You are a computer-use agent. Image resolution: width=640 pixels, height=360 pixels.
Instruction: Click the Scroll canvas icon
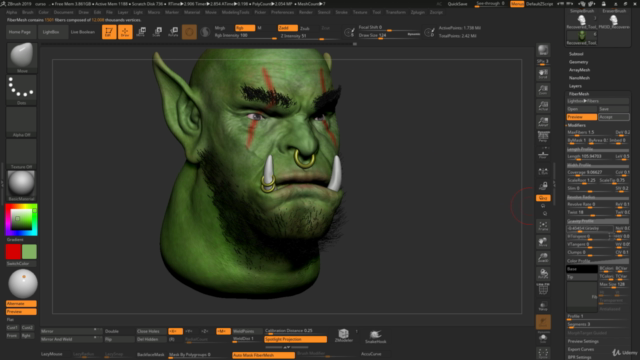tap(543, 74)
